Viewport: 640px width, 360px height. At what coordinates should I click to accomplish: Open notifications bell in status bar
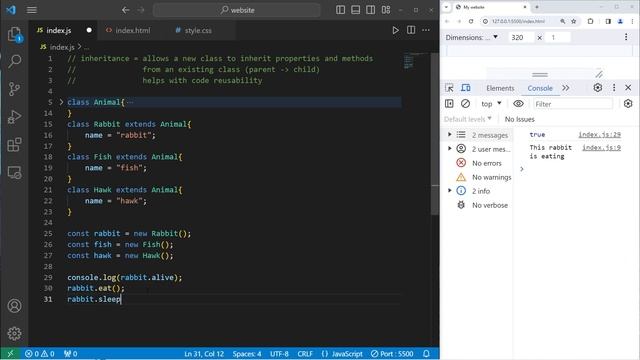pyautogui.click(x=426, y=353)
